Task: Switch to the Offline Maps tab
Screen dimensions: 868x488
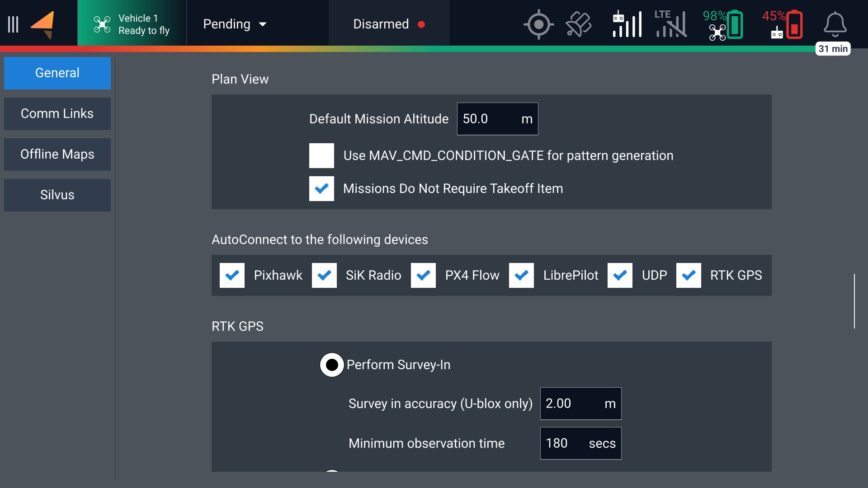Action: coord(57,155)
